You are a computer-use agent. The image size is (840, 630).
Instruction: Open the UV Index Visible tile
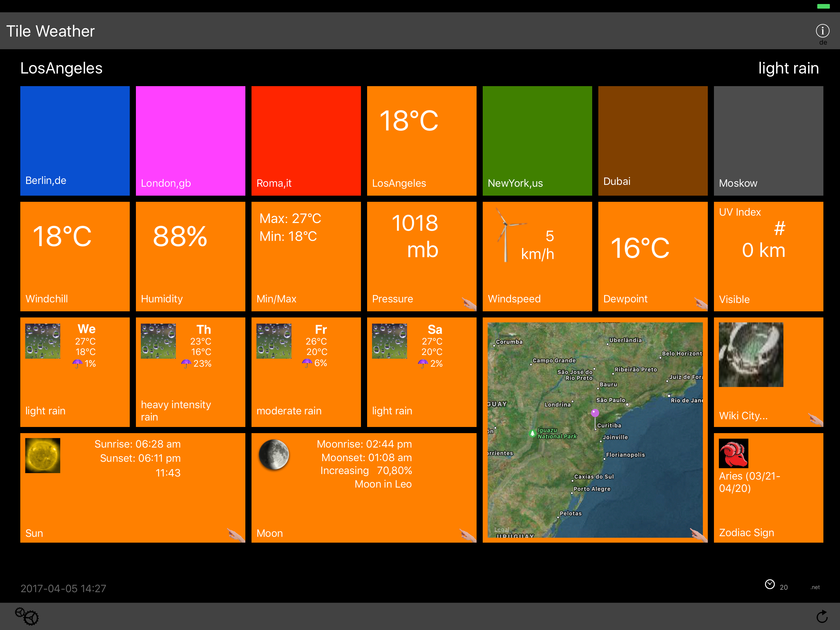[768, 257]
